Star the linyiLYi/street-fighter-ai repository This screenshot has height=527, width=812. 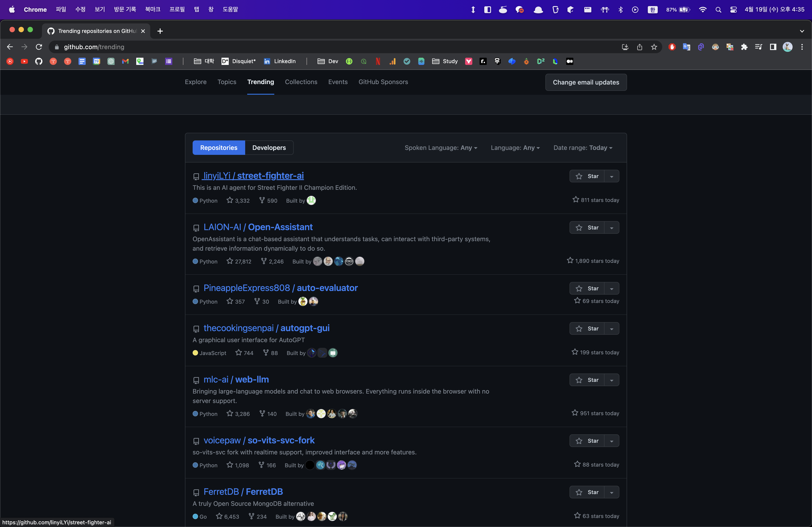click(x=587, y=176)
